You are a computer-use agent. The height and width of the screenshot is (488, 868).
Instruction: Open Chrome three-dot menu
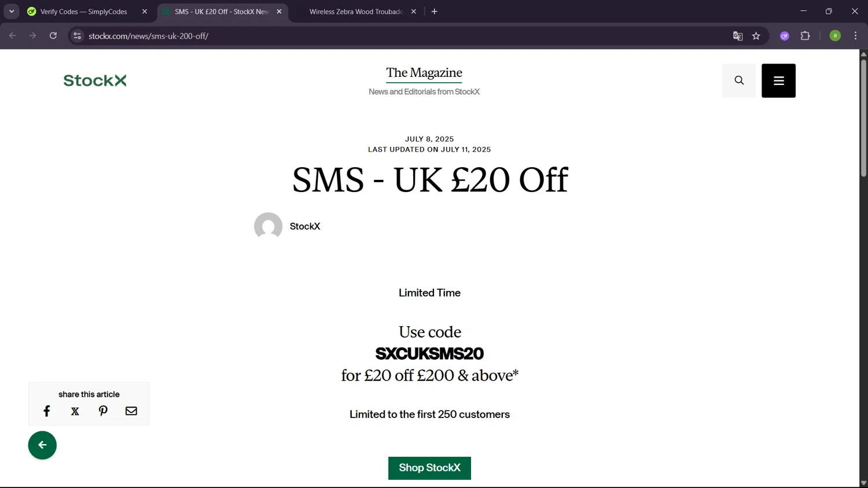point(855,36)
